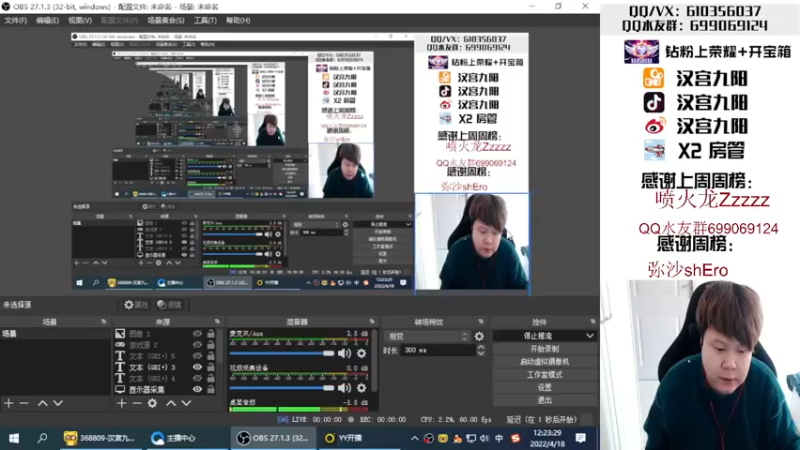This screenshot has height=450, width=800.
Task: Pop out the 转场特效 dock panel icon
Action: (481, 322)
